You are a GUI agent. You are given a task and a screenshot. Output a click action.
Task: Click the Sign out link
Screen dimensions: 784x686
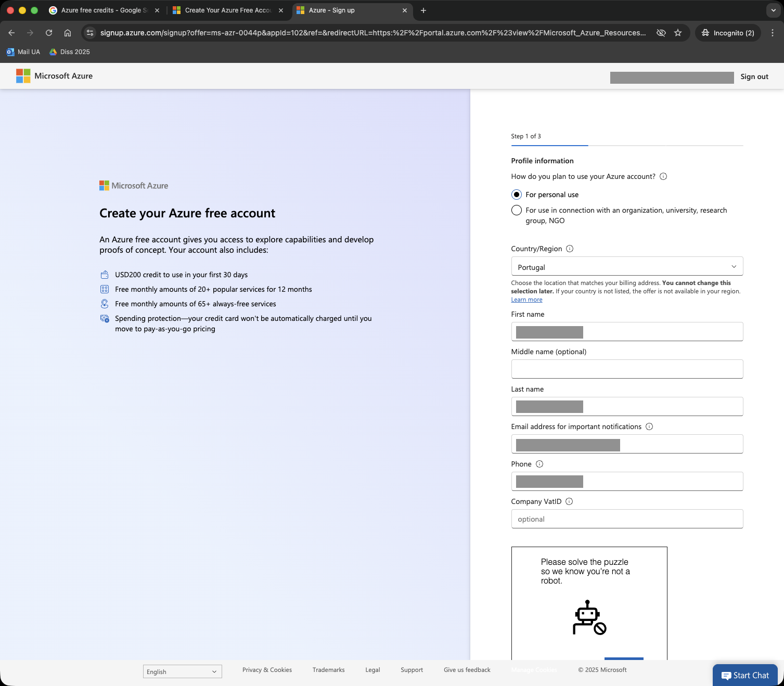click(754, 76)
